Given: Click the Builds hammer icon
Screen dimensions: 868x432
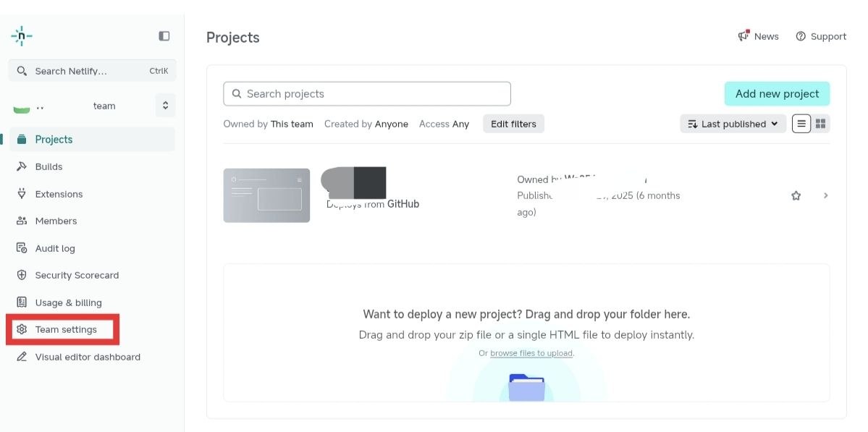Looking at the screenshot, I should click(x=22, y=166).
